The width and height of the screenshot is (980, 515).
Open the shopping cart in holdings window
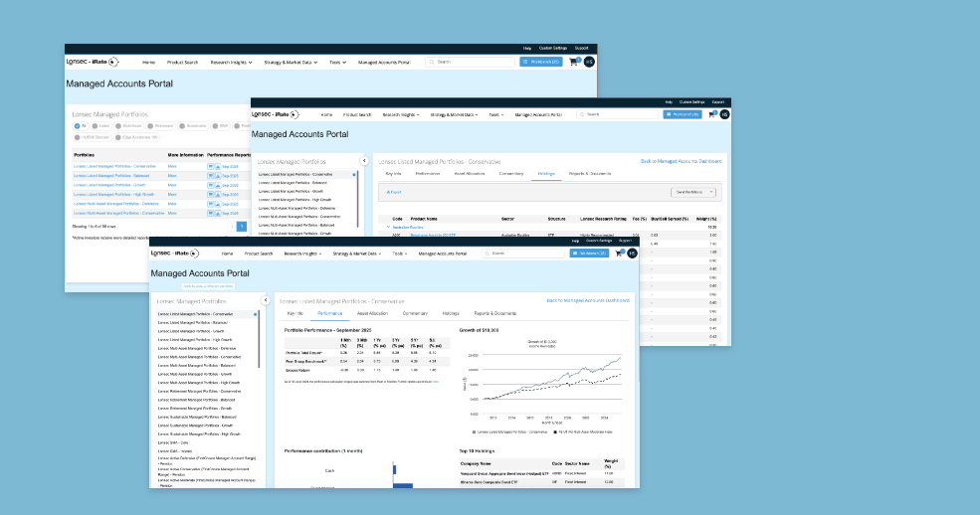[x=712, y=114]
